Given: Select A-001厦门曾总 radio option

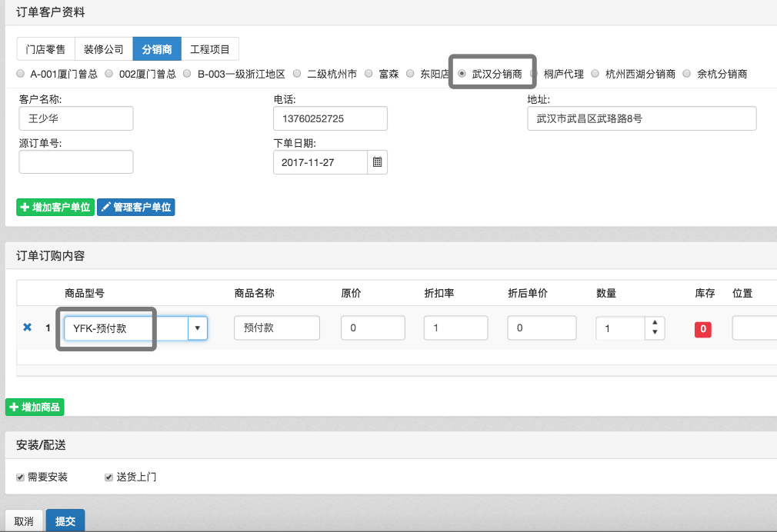Looking at the screenshot, I should click(x=20, y=73).
